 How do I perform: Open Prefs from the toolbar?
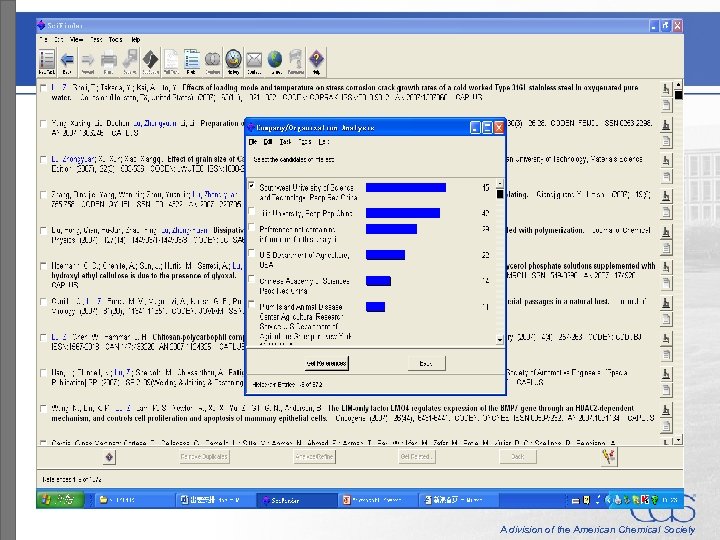click(191, 62)
